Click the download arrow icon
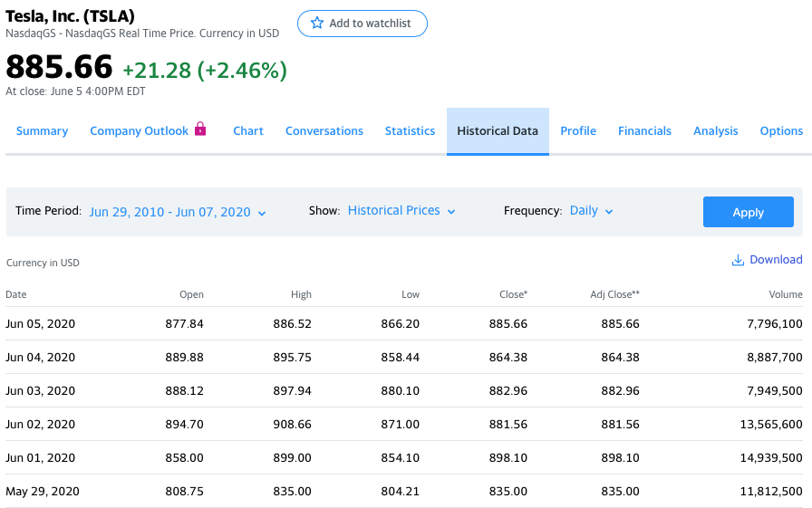812x508 pixels. [x=738, y=260]
